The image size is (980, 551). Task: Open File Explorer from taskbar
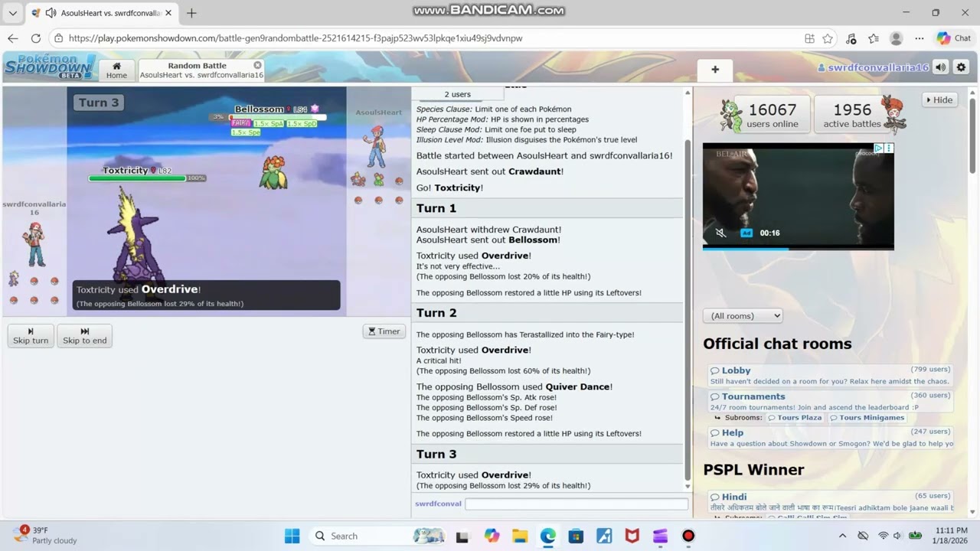(520, 536)
